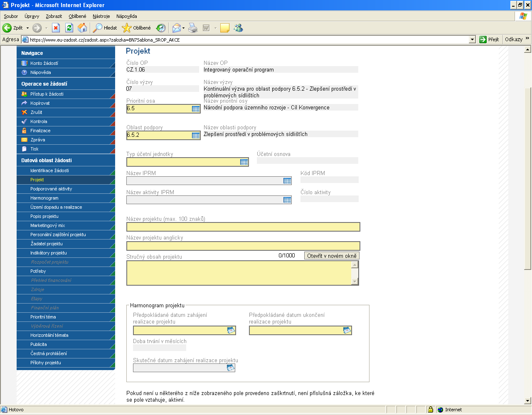This screenshot has height=415, width=532.
Task: Click the yellow note toolbar icon
Action: coord(225,28)
